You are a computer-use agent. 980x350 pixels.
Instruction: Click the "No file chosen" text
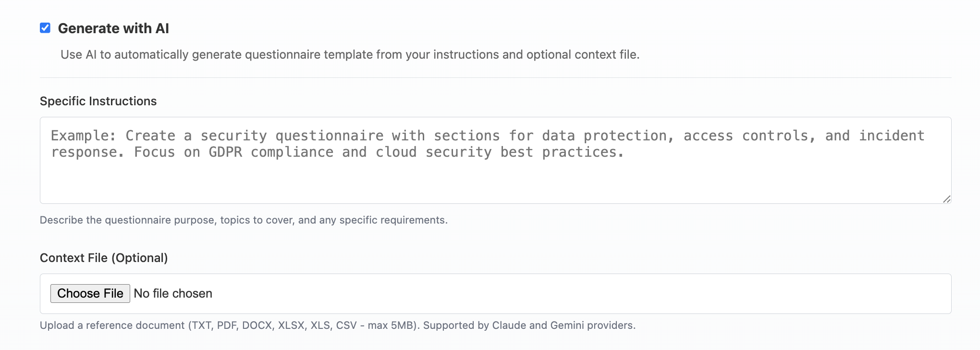pos(173,294)
